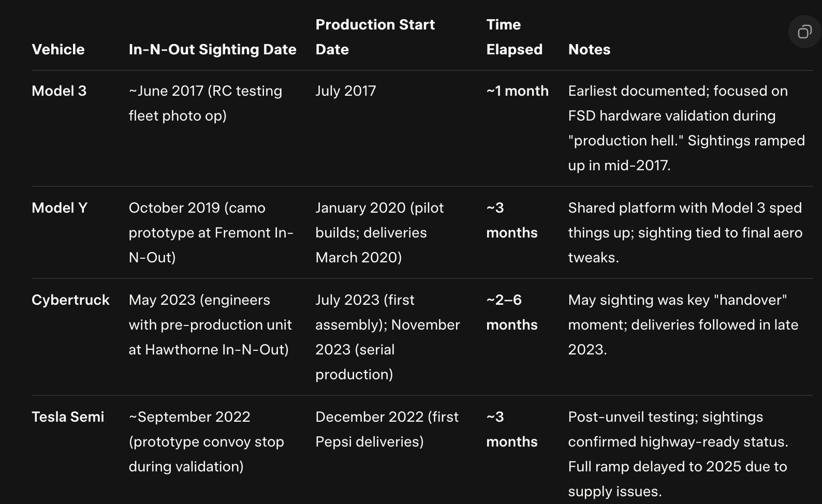Click the copy table icon
The image size is (822, 504).
804,32
